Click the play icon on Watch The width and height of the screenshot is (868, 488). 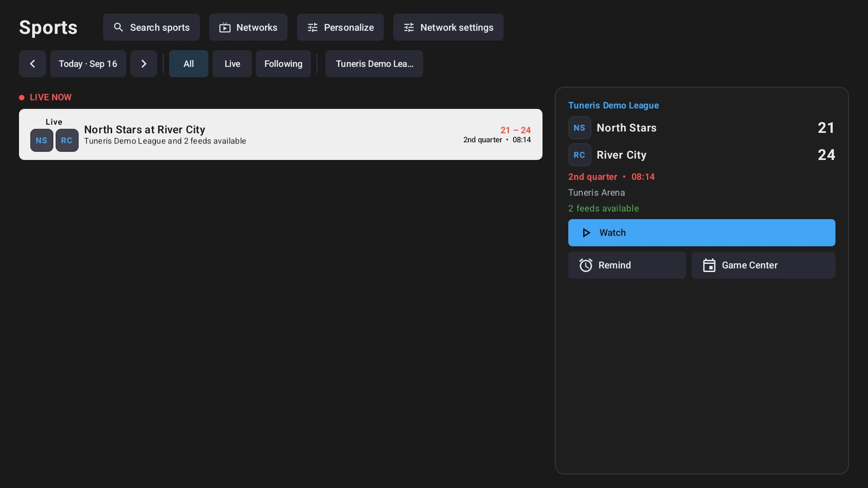click(x=586, y=233)
